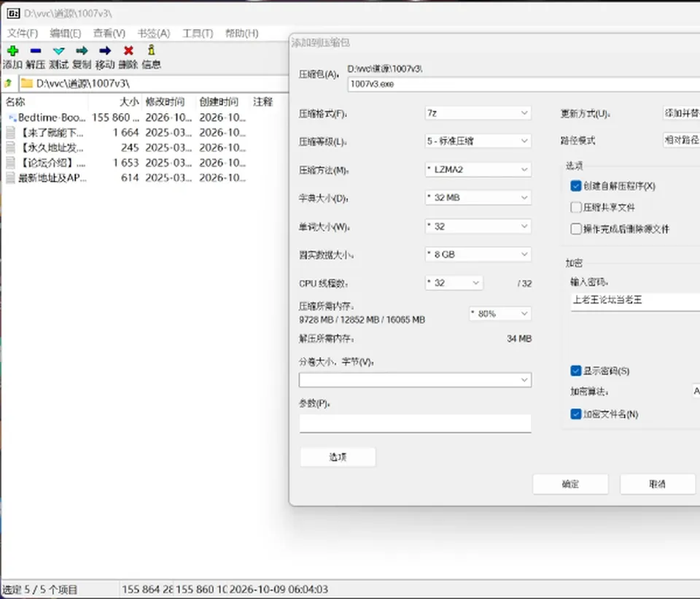Click the 取消 button
This screenshot has height=599, width=700.
657,484
